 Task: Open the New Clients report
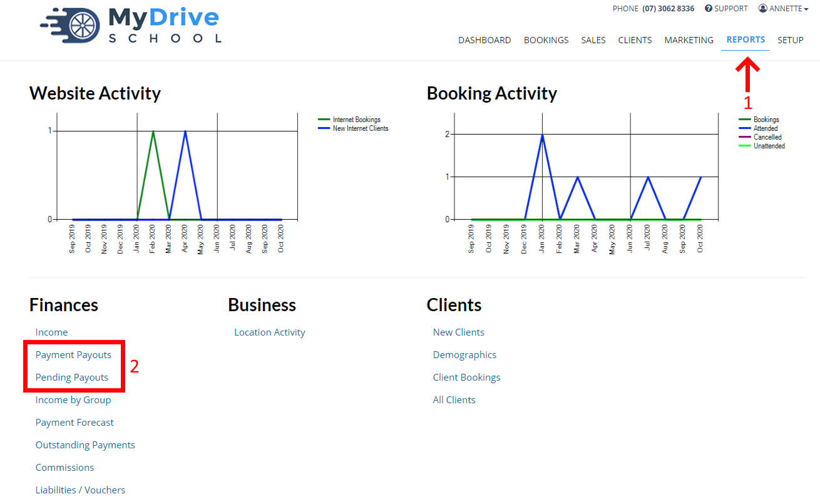459,332
